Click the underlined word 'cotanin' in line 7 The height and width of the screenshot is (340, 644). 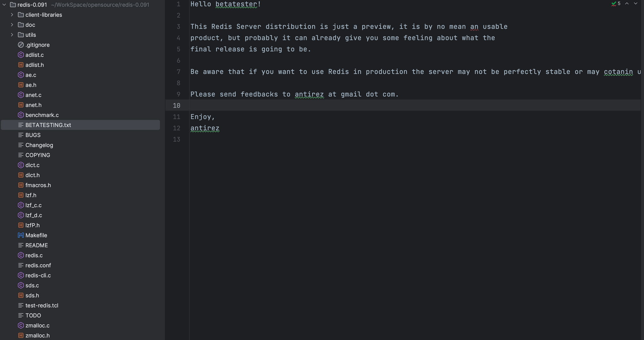(x=618, y=72)
